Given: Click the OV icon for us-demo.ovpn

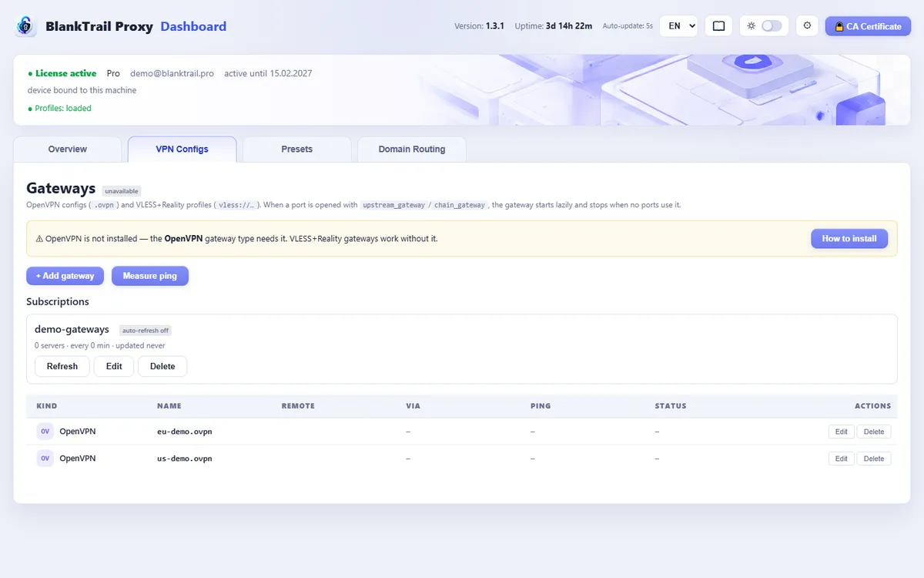Looking at the screenshot, I should click(x=45, y=459).
